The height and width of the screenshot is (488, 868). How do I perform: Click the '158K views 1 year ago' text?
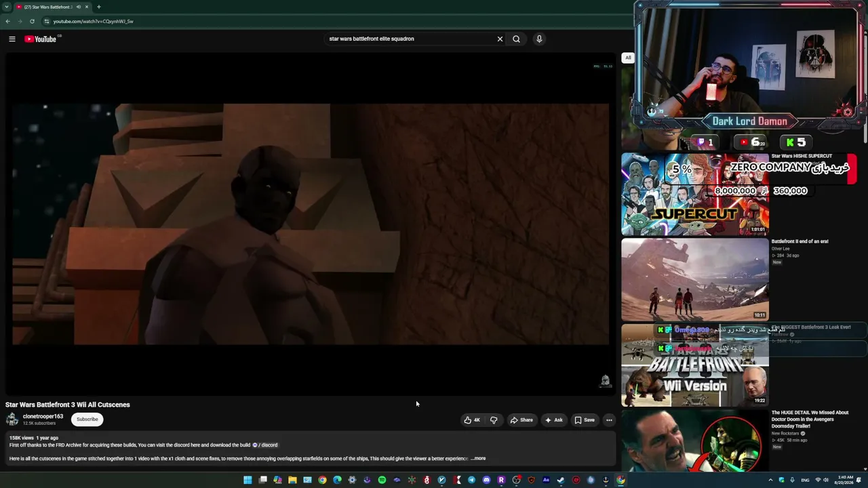coord(34,438)
